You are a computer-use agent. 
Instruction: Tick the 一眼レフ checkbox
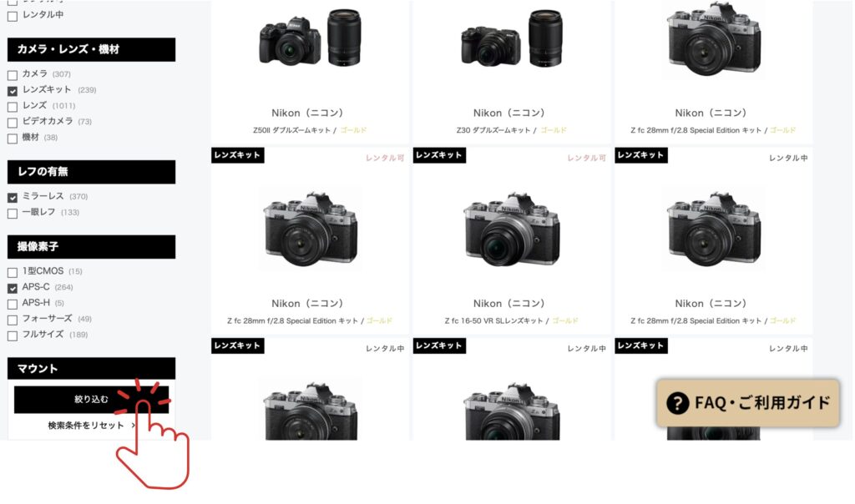tap(13, 213)
